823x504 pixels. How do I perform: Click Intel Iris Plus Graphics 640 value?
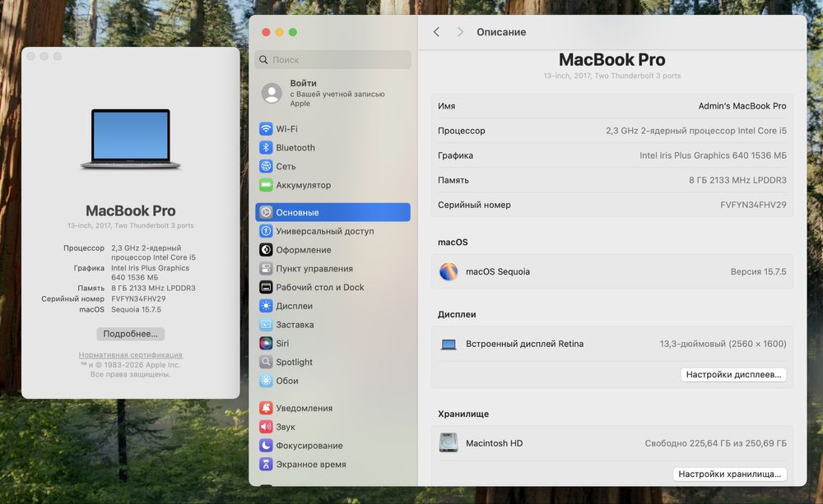tap(713, 155)
